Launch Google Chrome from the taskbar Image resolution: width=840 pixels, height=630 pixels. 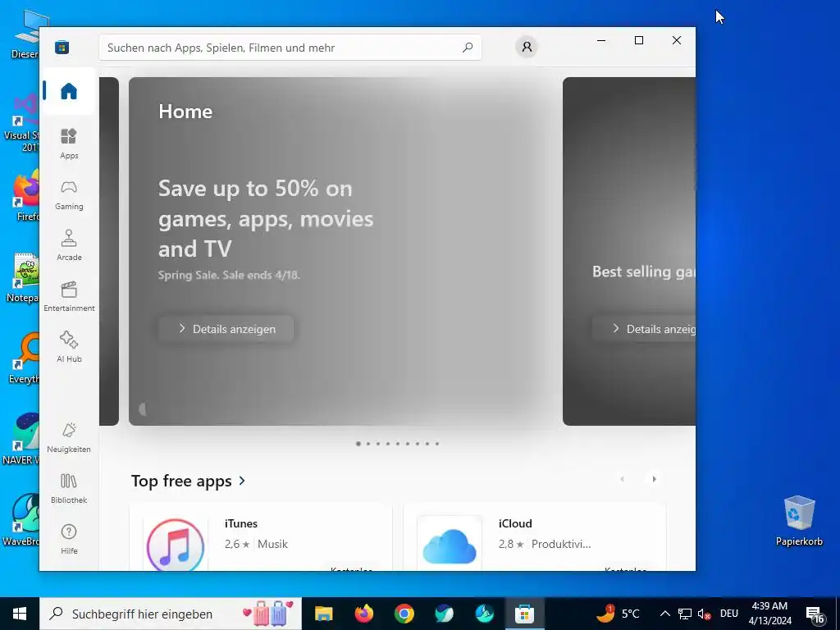click(x=404, y=614)
